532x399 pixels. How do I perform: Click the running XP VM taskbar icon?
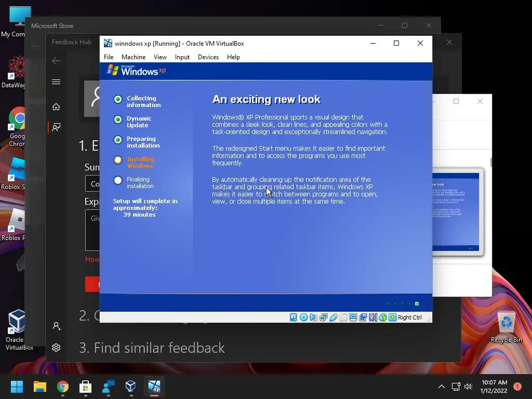[x=154, y=387]
